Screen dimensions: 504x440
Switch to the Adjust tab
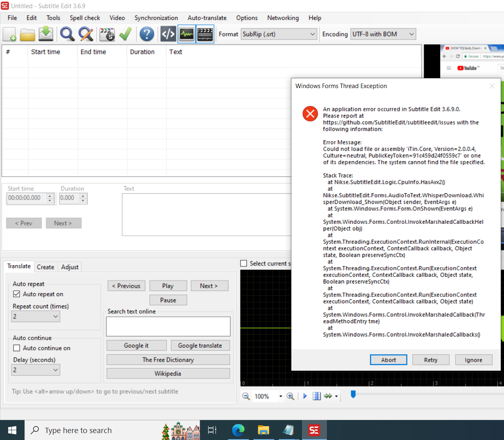pos(69,267)
